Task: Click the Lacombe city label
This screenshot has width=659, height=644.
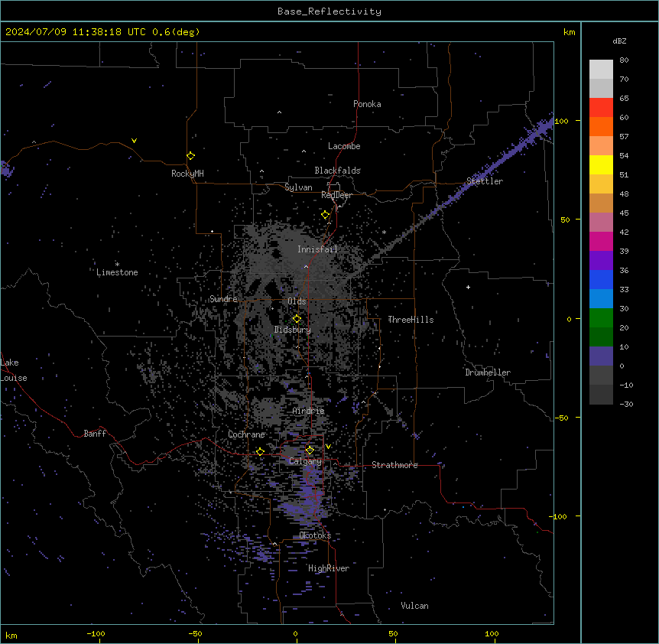Action: 344,146
